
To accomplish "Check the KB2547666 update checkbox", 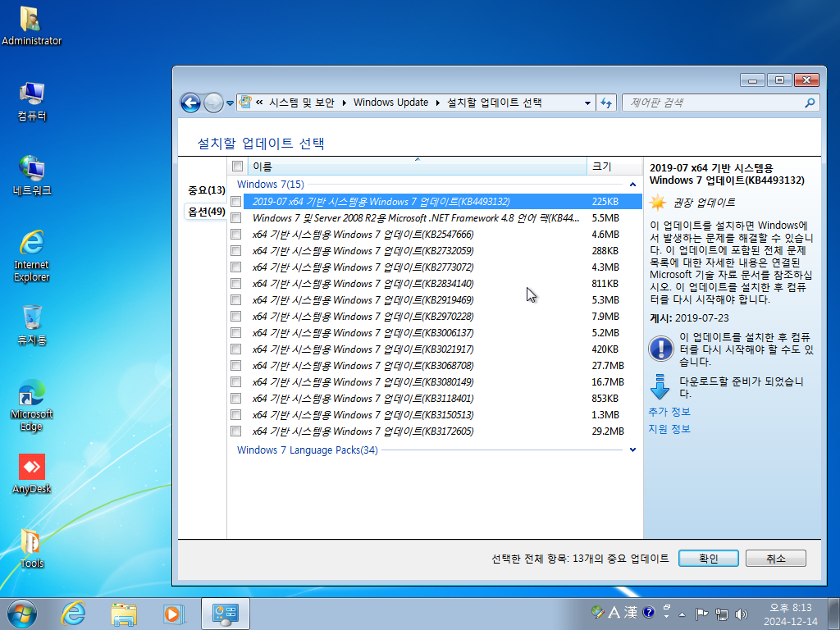I will point(235,234).
